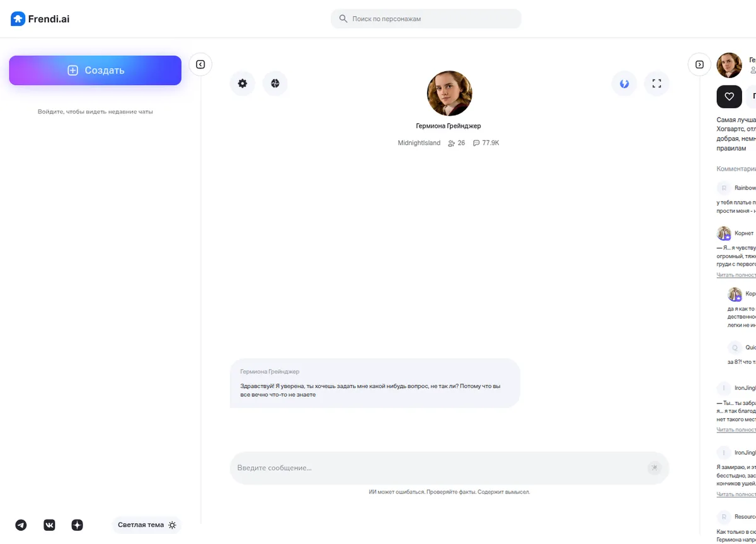This screenshot has height=544, width=756.
Task: Toggle the Светлая тема theme switch
Action: (147, 525)
